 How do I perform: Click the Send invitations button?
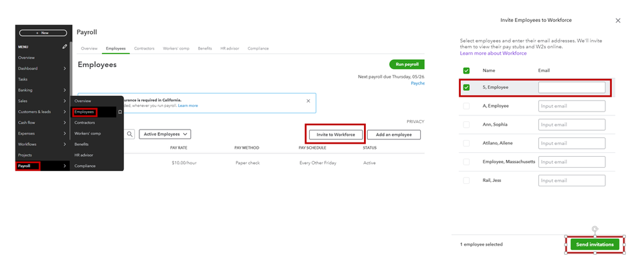[x=595, y=244]
